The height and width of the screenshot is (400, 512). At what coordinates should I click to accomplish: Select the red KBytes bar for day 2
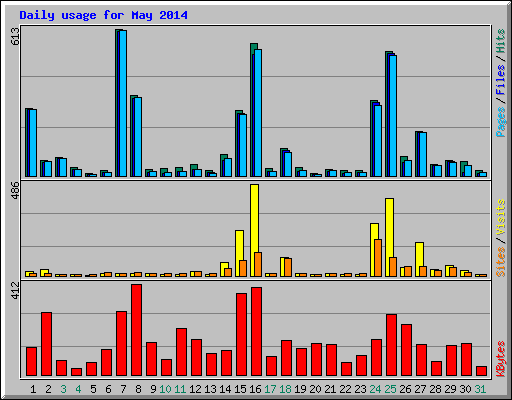(x=46, y=344)
